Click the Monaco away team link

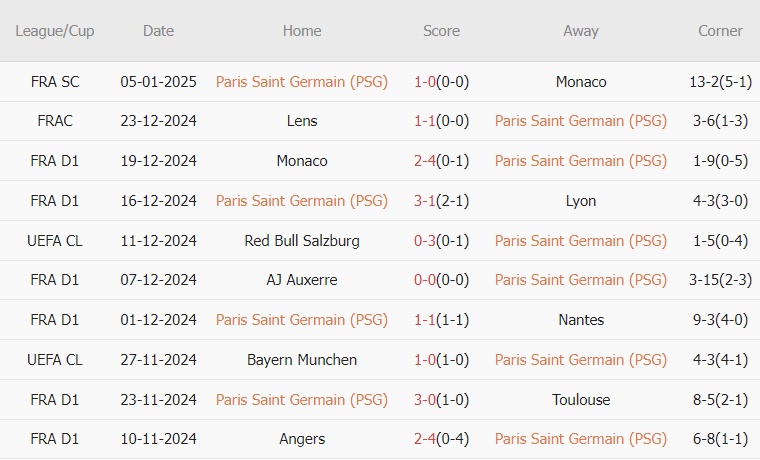point(581,82)
